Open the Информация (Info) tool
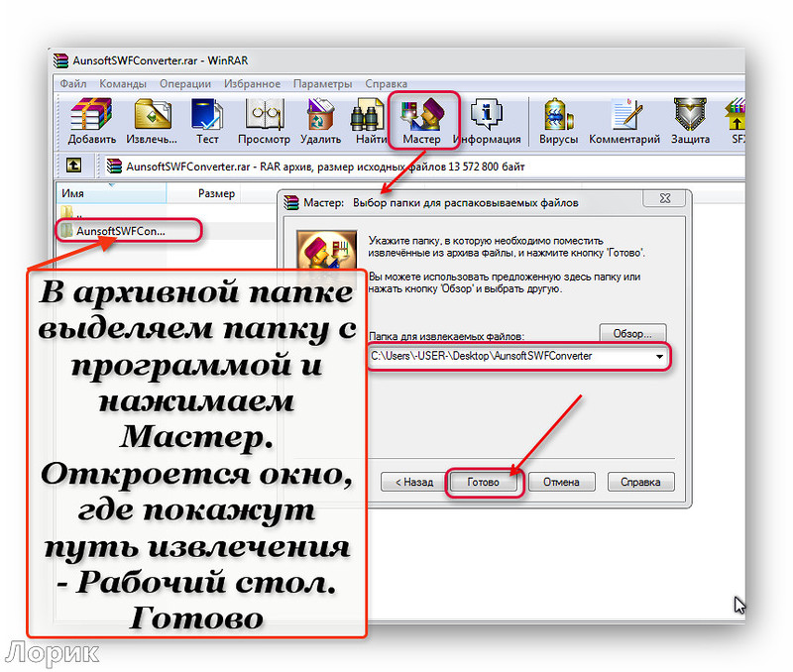 tap(487, 120)
